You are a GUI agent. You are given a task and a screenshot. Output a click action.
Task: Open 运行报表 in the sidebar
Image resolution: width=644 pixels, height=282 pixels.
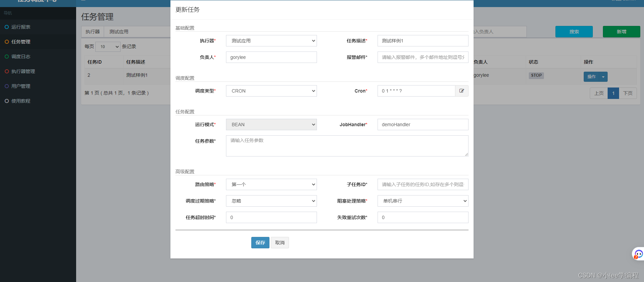21,27
